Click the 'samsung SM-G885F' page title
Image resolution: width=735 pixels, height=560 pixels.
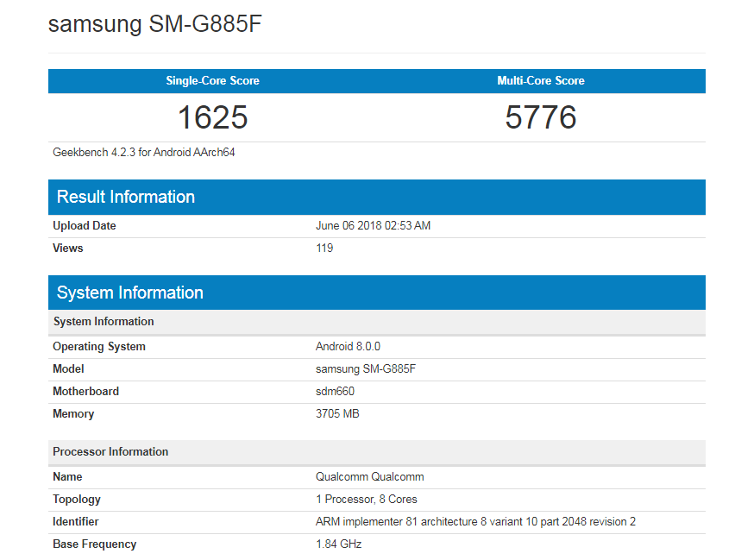pos(154,23)
